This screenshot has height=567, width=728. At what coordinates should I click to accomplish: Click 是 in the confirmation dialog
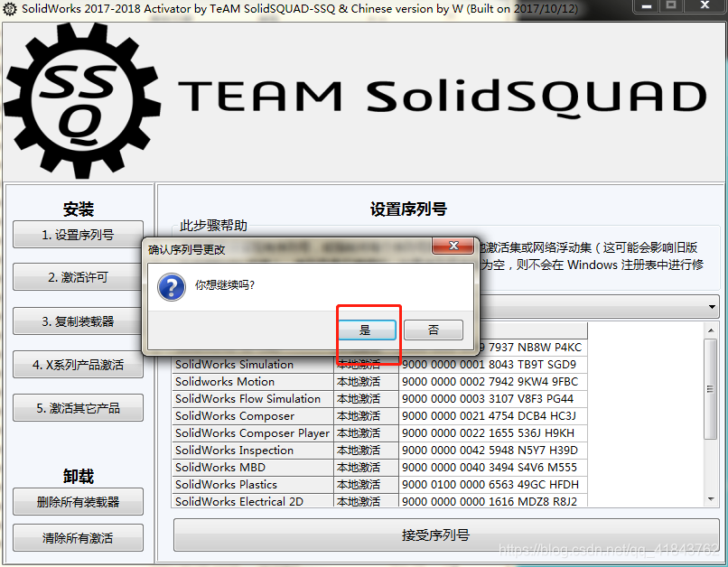pyautogui.click(x=367, y=330)
